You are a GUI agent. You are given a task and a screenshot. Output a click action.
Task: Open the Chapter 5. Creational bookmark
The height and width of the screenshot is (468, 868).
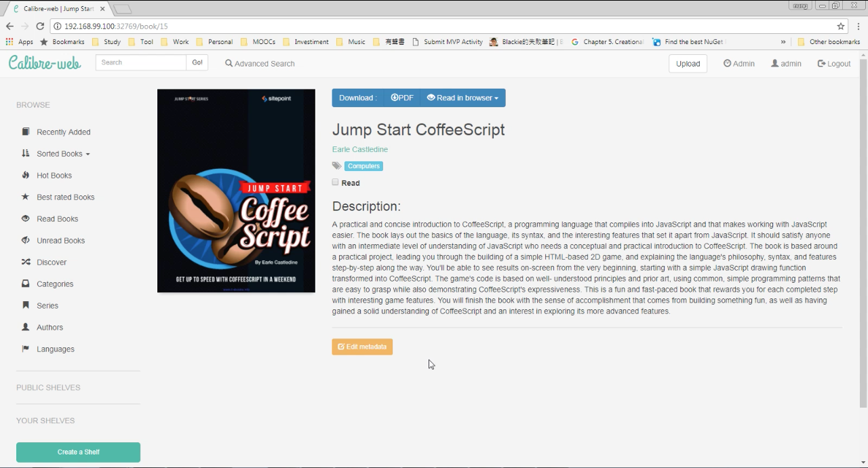click(608, 42)
